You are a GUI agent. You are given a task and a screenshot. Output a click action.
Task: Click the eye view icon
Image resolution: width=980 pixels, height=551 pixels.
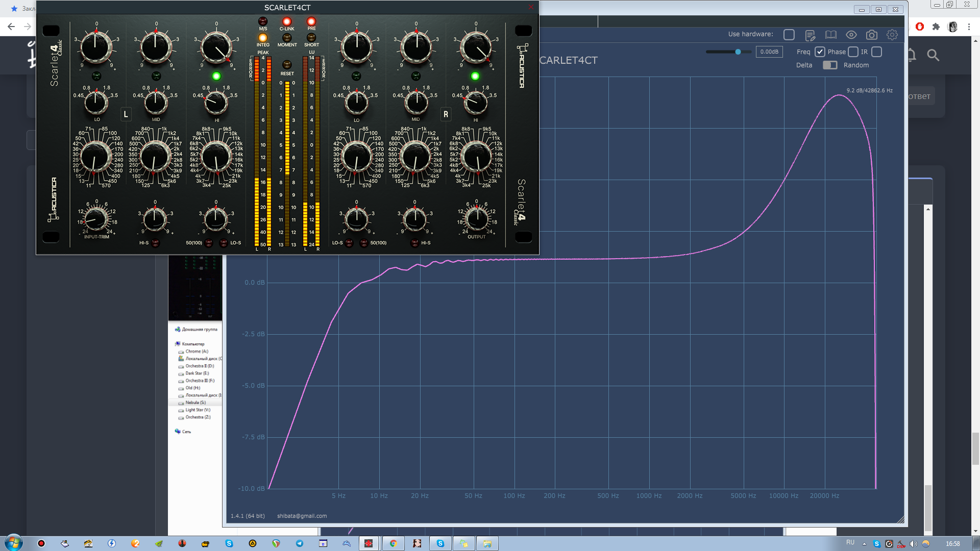coord(851,35)
